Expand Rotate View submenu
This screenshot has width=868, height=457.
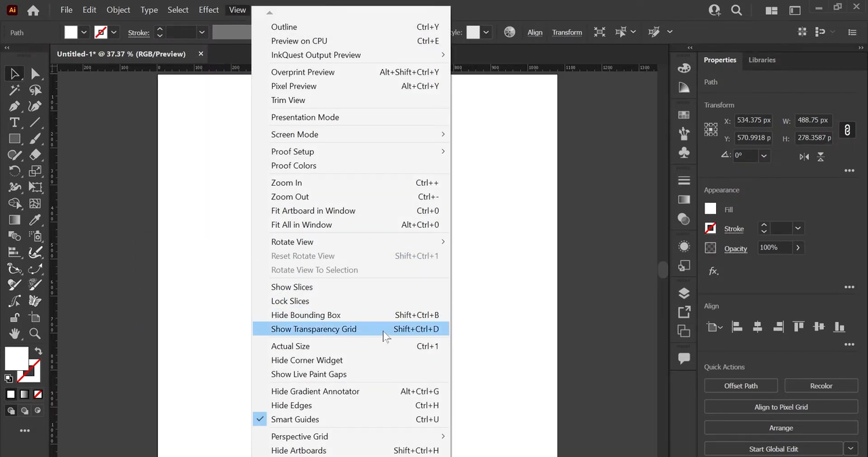tap(351, 242)
